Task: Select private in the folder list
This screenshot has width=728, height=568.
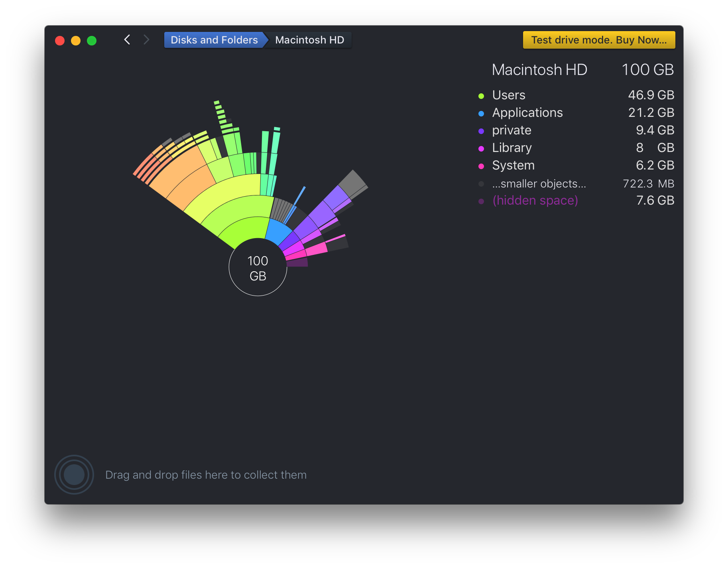Action: (576, 130)
